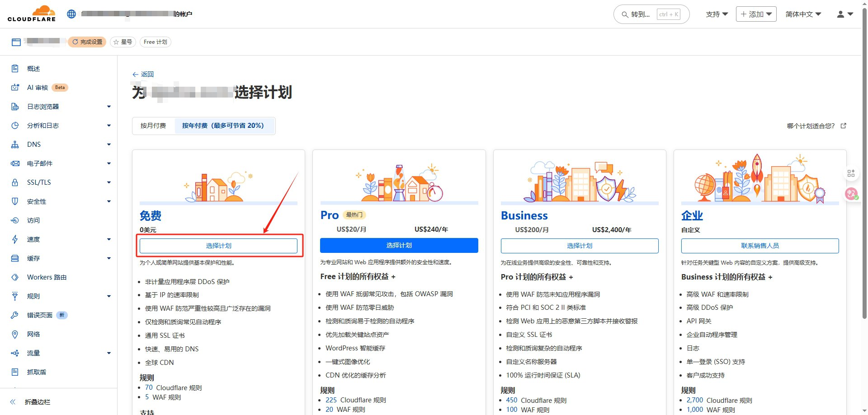Collapse the sidebar with 折叠边栏

pos(37,402)
